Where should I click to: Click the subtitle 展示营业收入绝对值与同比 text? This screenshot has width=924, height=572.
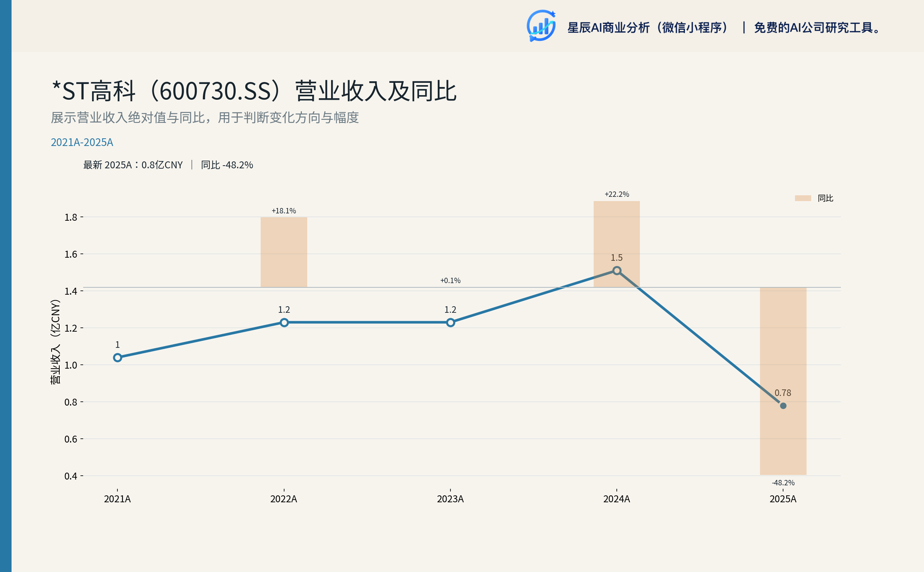(x=205, y=117)
